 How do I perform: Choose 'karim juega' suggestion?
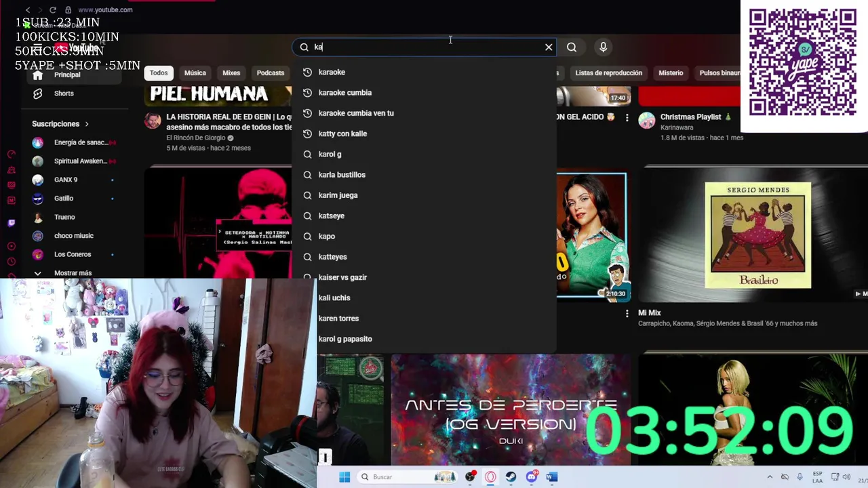tap(424, 195)
